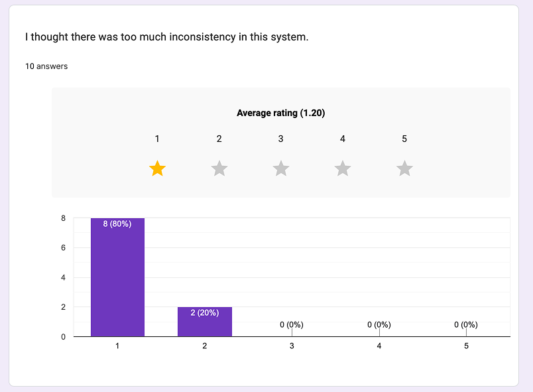Click x-axis label 4 on the chart
Image resolution: width=533 pixels, height=392 pixels.
pyautogui.click(x=379, y=346)
